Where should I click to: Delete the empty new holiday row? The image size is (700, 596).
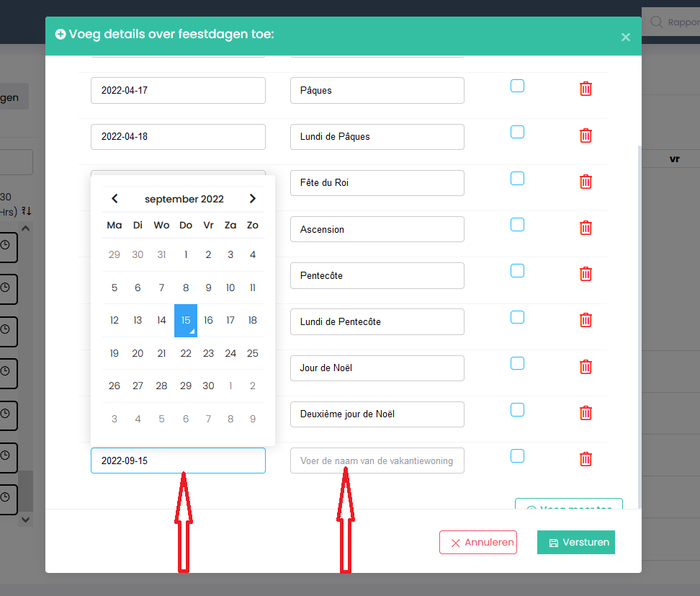pyautogui.click(x=585, y=459)
